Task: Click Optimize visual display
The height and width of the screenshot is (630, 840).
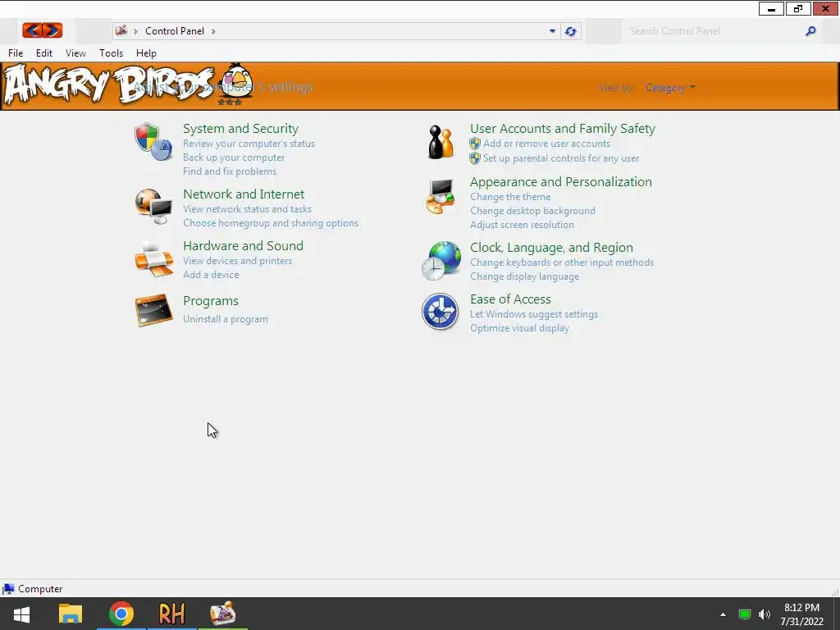Action: [519, 328]
